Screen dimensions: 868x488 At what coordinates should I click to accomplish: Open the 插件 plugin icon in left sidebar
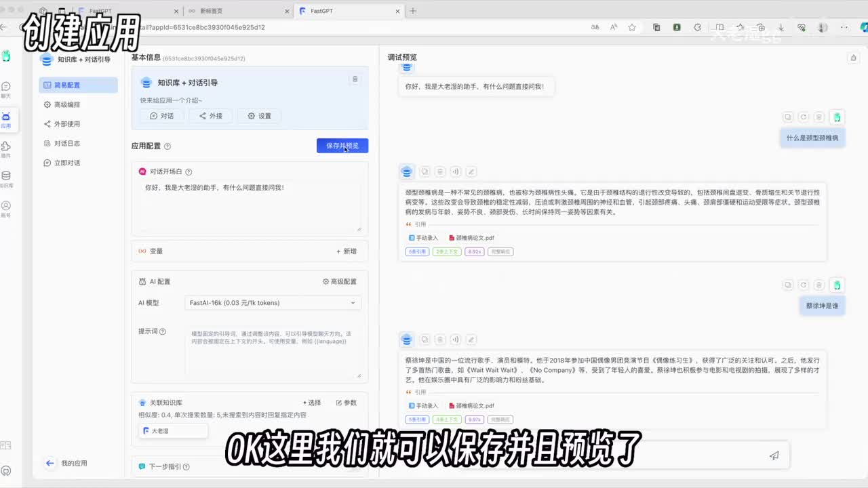pos(6,147)
